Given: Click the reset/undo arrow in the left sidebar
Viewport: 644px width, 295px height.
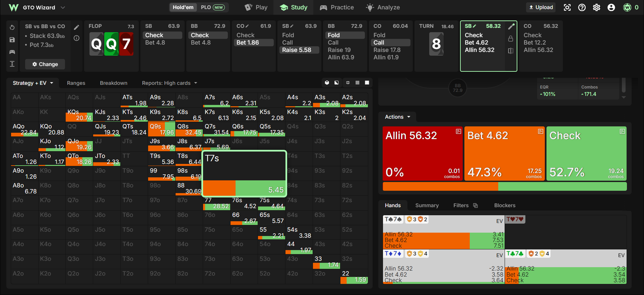Looking at the screenshot, I should 12,27.
